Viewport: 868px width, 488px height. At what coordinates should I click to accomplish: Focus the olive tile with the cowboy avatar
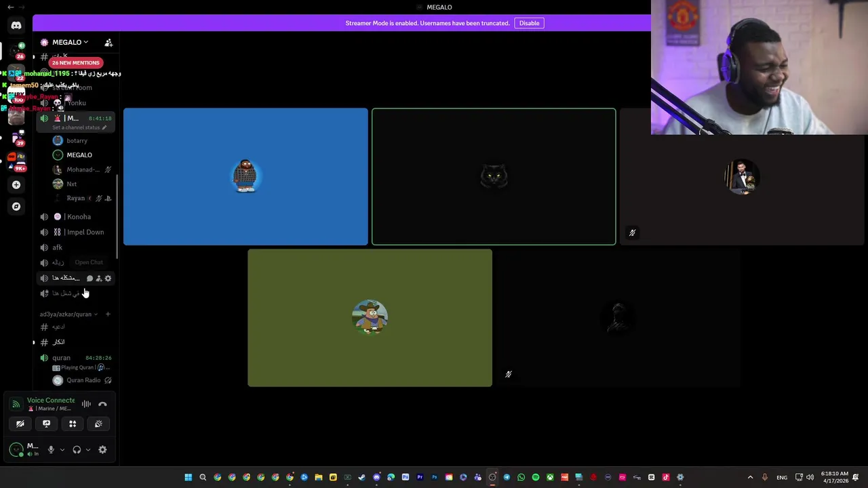370,318
